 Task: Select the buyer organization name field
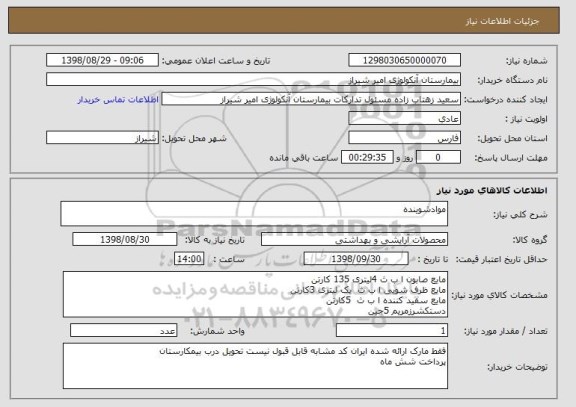253,79
